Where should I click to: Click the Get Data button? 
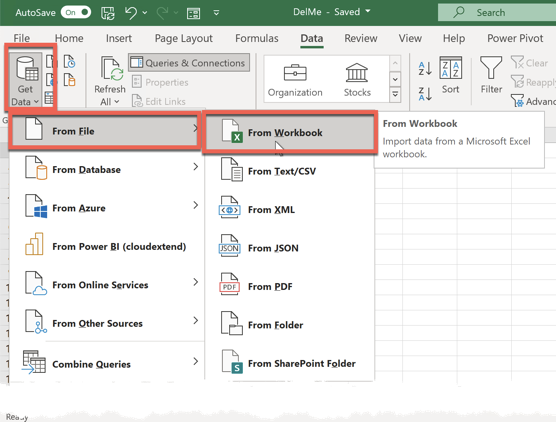(25, 80)
